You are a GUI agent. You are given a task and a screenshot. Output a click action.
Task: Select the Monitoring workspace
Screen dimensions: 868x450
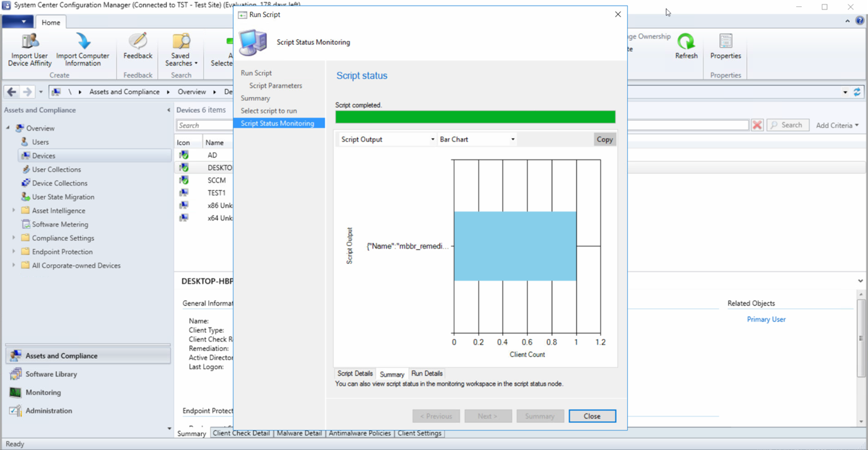tap(88, 393)
